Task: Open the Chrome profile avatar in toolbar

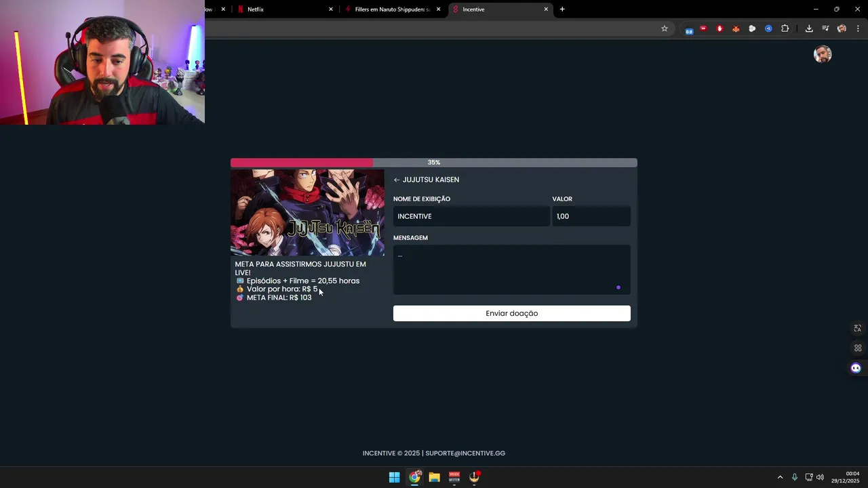Action: tap(842, 28)
